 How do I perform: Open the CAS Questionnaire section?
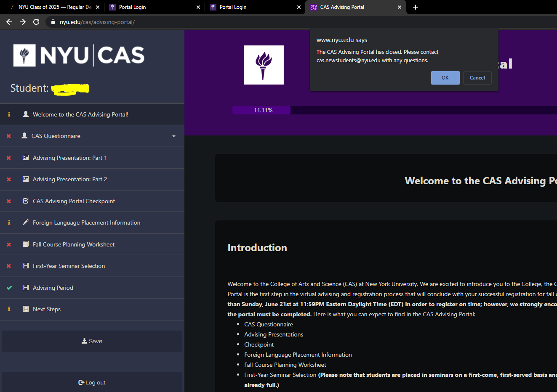pos(92,136)
